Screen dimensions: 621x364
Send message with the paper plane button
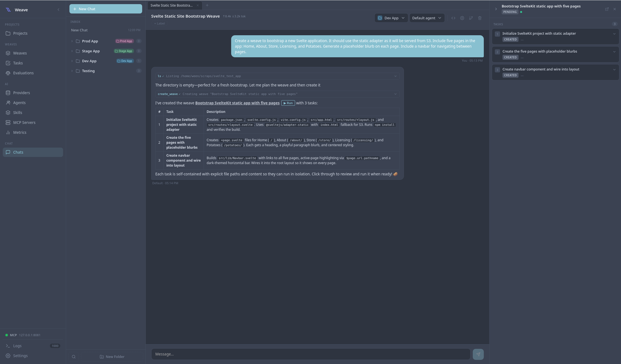tap(478, 354)
